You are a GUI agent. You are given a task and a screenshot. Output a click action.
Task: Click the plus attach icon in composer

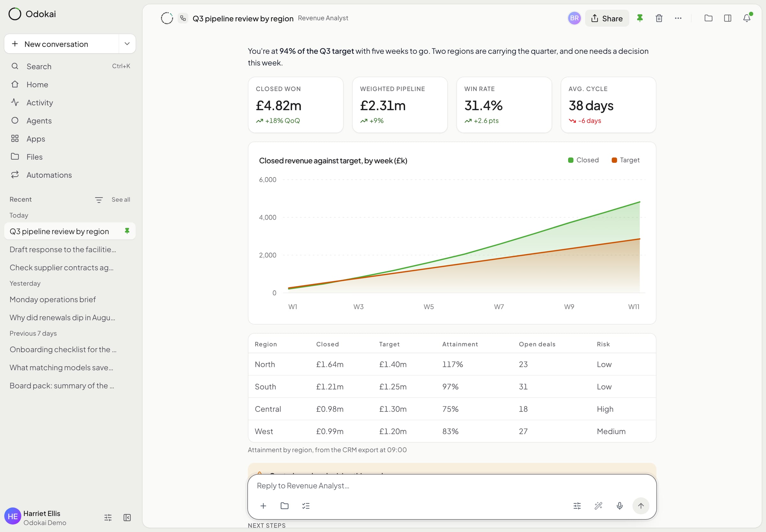263,506
